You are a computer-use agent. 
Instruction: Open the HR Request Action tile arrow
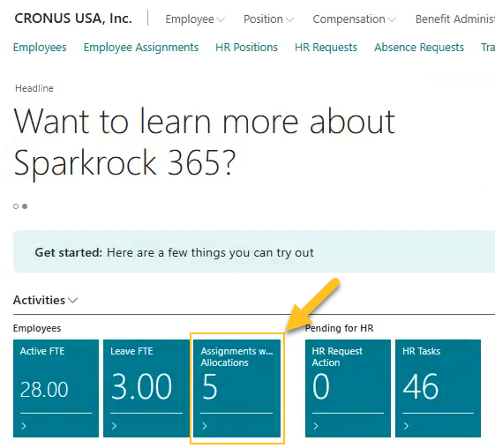pyautogui.click(x=316, y=426)
